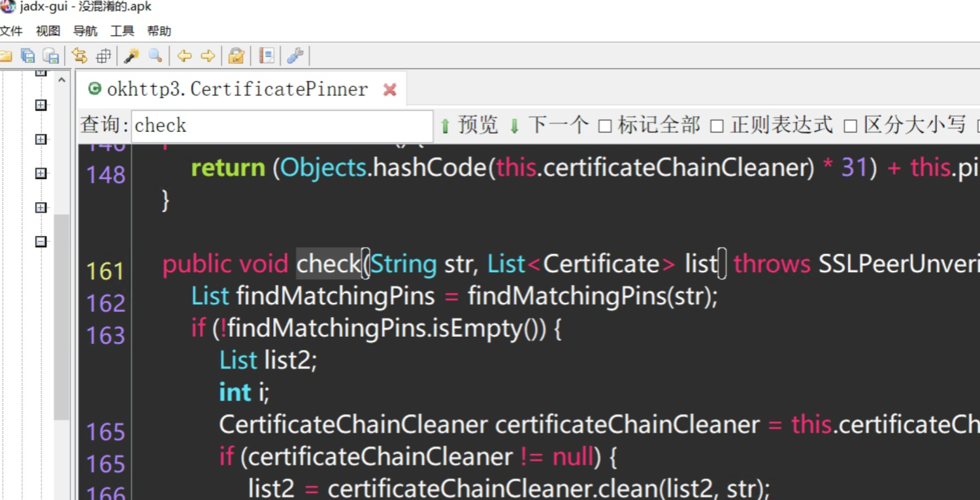Go to the previous match with 预览
Screen dimensions: 980x500
coord(469,125)
